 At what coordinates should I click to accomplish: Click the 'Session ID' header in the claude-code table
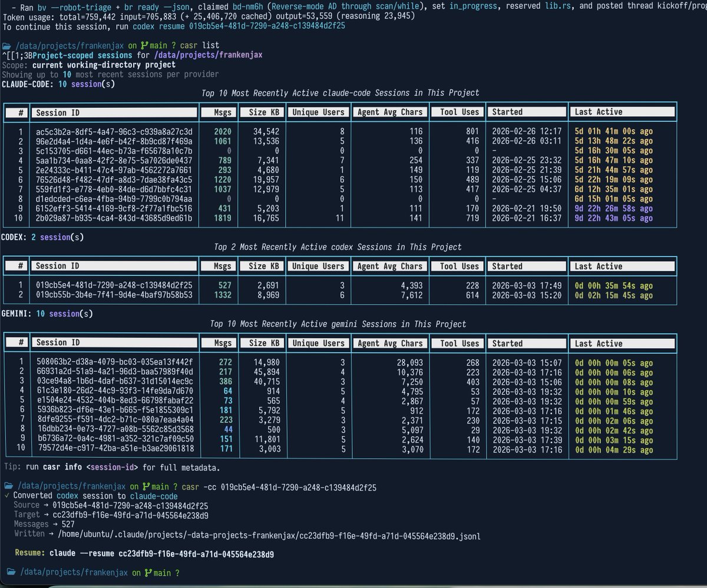click(114, 111)
